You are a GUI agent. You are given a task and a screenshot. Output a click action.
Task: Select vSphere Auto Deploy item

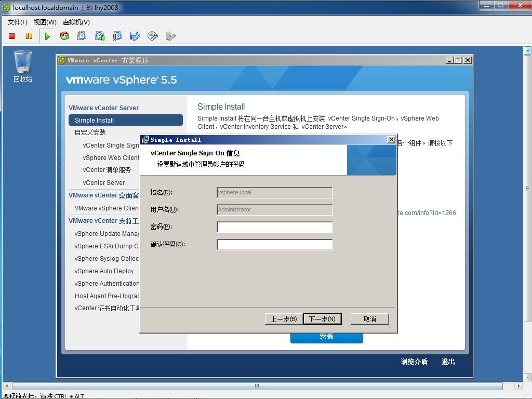point(104,271)
